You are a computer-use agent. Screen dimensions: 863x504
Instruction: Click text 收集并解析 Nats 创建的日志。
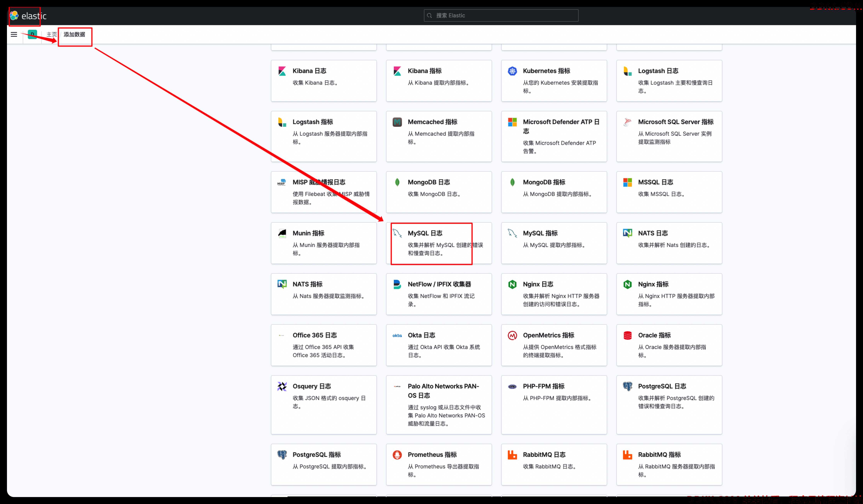coord(675,245)
